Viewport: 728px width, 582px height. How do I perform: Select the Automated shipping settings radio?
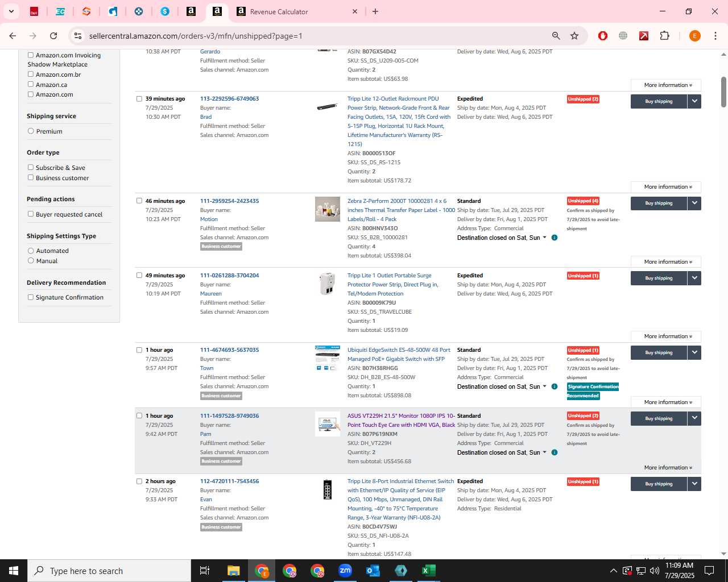point(31,251)
